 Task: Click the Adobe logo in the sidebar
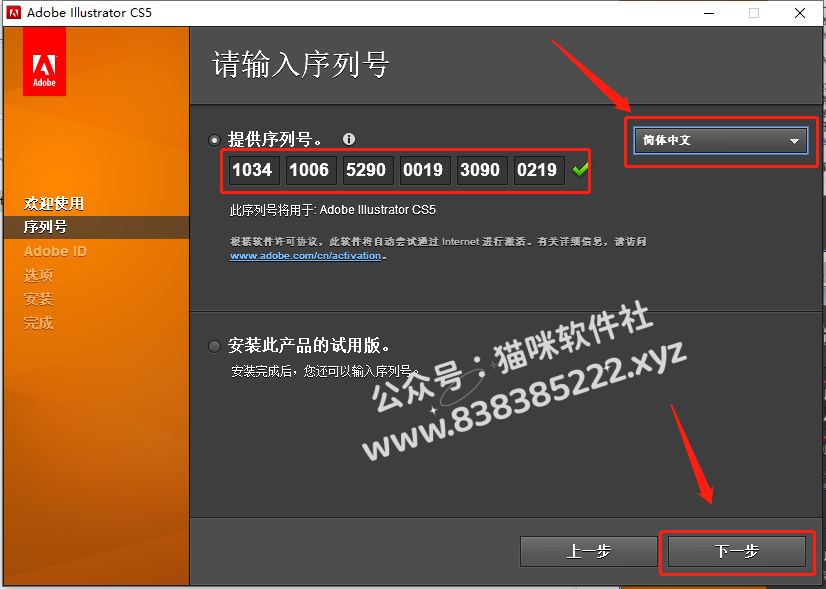pyautogui.click(x=44, y=62)
